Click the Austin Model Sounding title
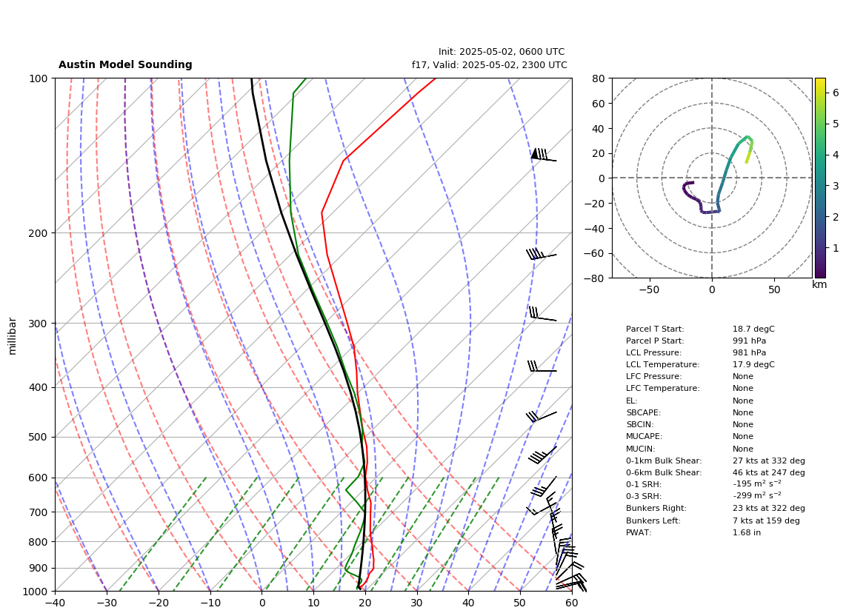The image size is (846, 616). 125,64
